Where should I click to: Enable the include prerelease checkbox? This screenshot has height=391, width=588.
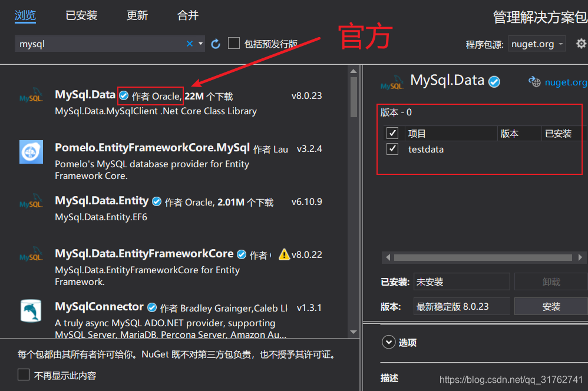234,43
